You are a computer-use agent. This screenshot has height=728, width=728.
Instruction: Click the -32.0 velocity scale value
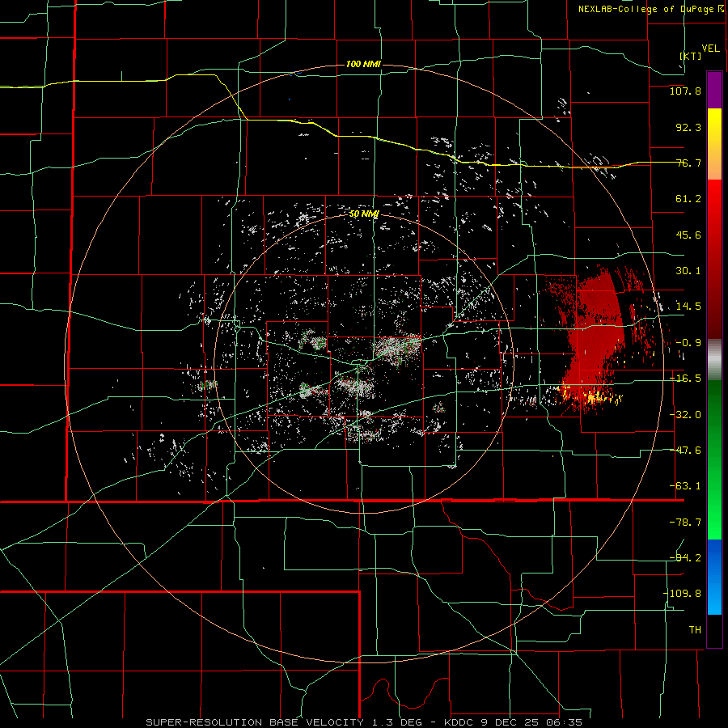[x=685, y=415]
